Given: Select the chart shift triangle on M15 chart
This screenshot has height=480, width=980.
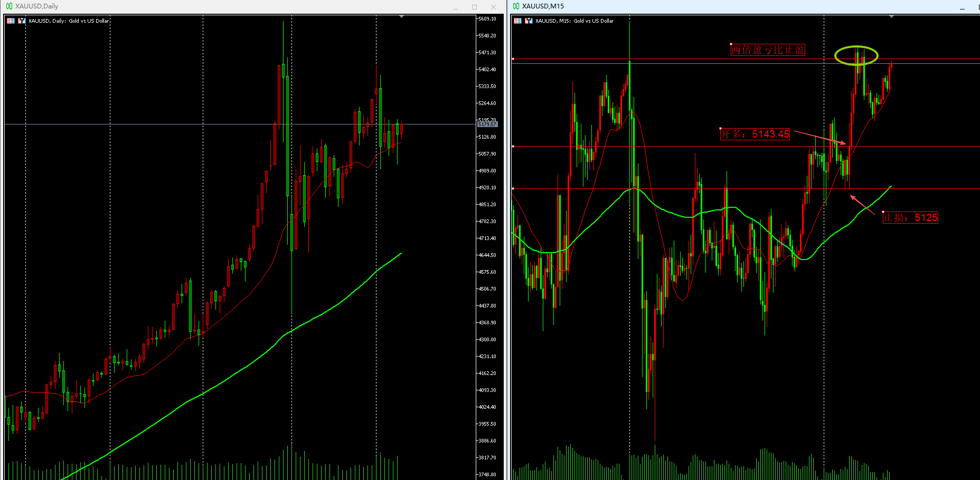Looking at the screenshot, I should (891, 17).
